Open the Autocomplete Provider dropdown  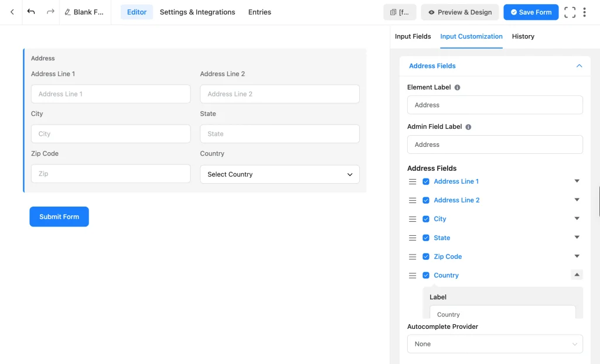[495, 344]
